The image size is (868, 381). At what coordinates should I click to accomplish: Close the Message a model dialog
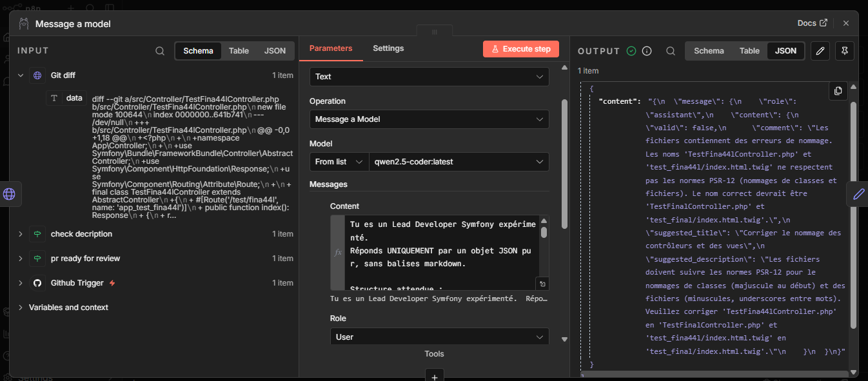pyautogui.click(x=846, y=23)
